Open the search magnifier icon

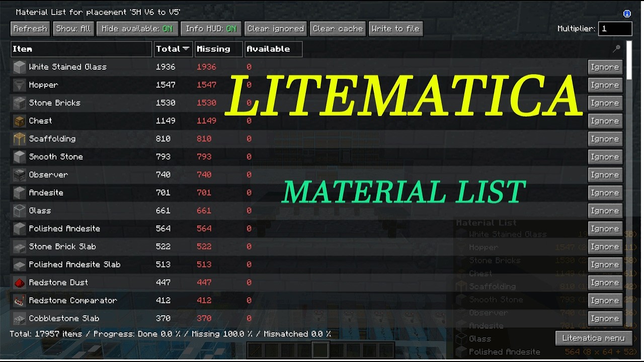pos(617,48)
